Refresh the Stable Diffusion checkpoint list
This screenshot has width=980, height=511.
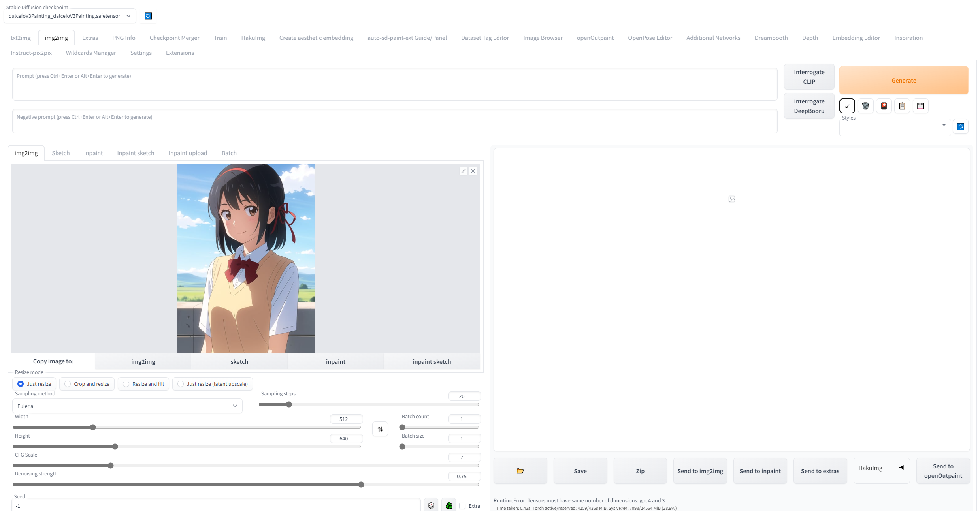(x=148, y=16)
